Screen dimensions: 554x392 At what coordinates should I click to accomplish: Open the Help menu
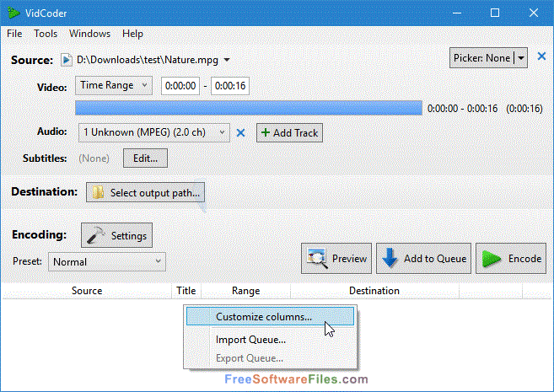pyautogui.click(x=132, y=34)
